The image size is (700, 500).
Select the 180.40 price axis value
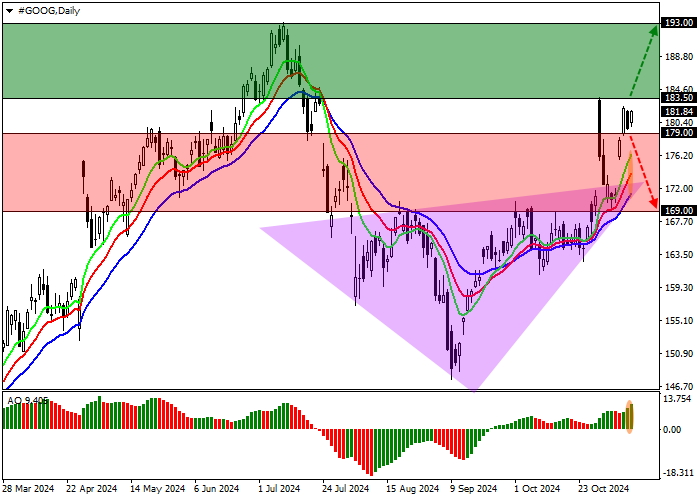679,123
